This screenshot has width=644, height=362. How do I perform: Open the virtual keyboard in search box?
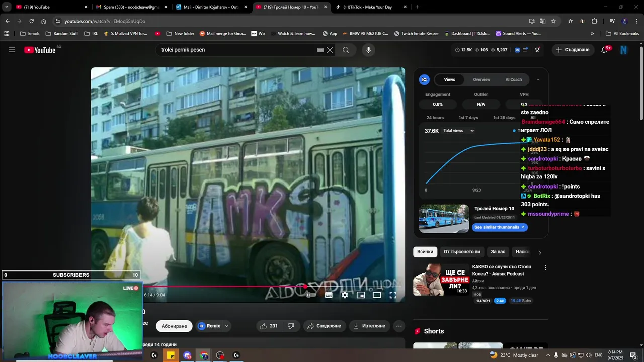point(320,50)
